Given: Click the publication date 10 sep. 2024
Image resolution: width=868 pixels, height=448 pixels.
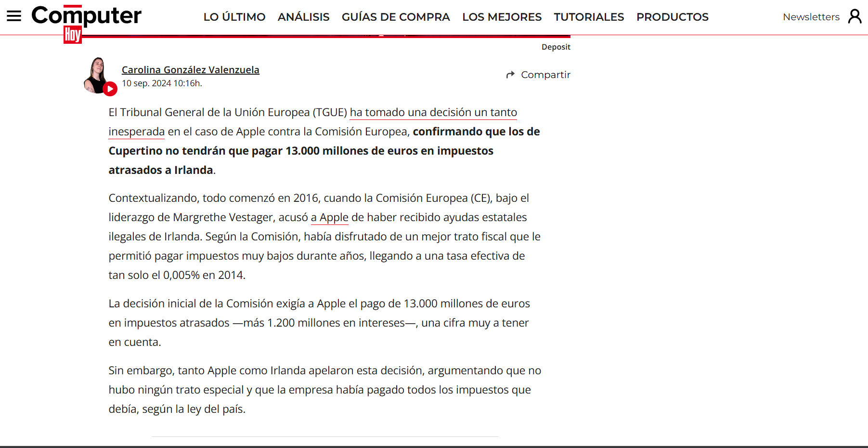Looking at the screenshot, I should click(162, 83).
